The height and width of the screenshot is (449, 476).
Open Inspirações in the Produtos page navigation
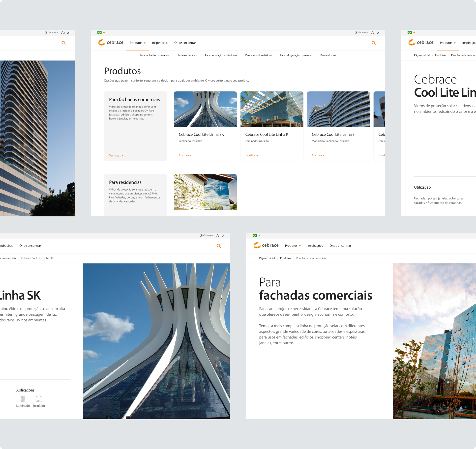click(x=160, y=43)
